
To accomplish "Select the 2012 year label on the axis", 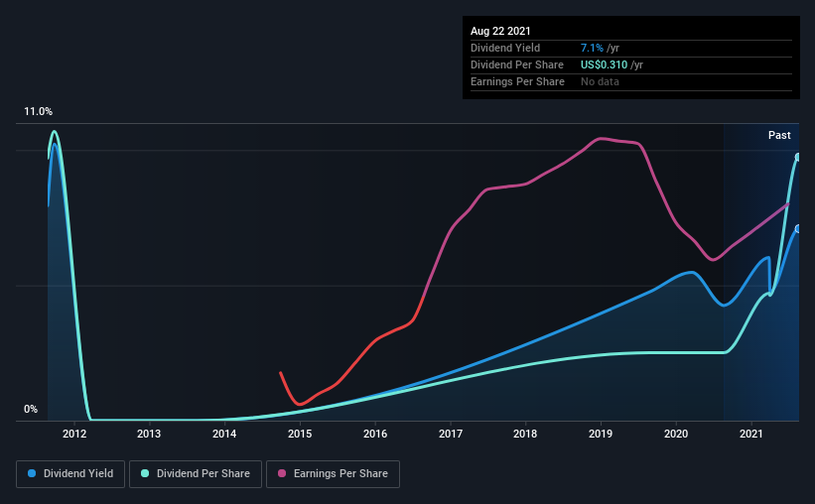I will point(73,434).
